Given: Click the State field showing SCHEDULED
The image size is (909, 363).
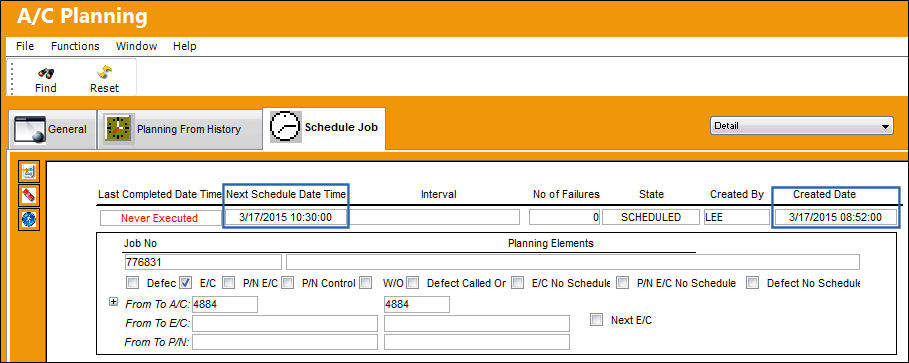Looking at the screenshot, I should 651,217.
